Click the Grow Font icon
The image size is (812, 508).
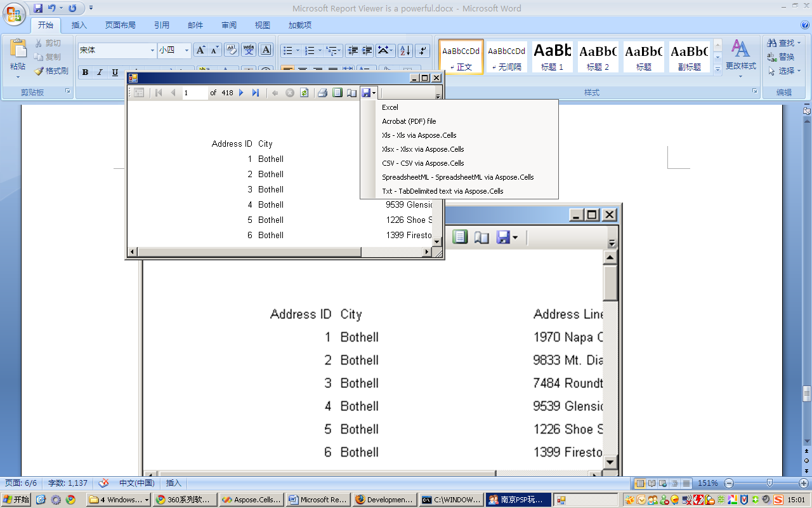pyautogui.click(x=200, y=50)
